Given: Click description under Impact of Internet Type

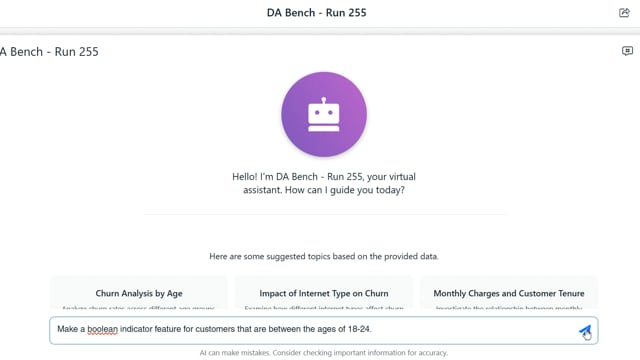Looking at the screenshot, I should [324, 308].
